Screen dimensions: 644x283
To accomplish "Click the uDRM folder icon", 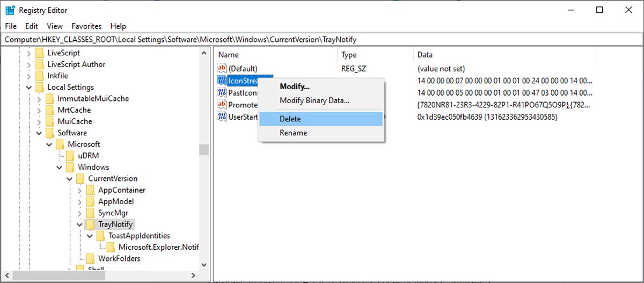I will (x=70, y=156).
